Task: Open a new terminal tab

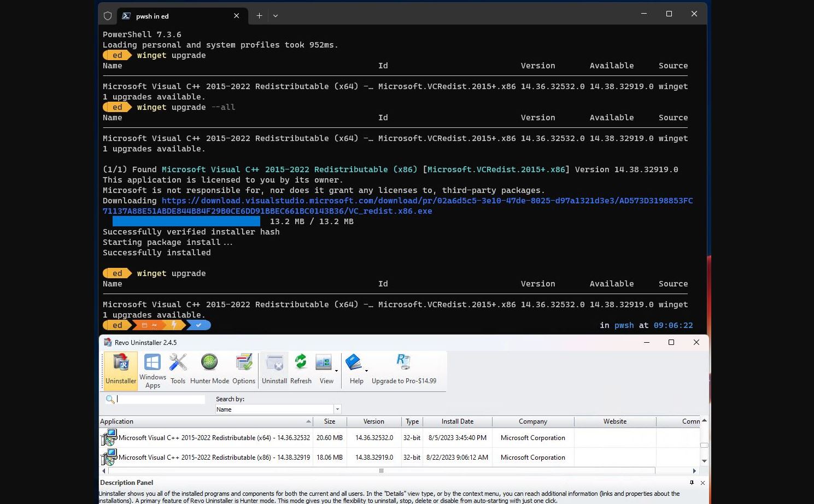Action: coord(259,16)
